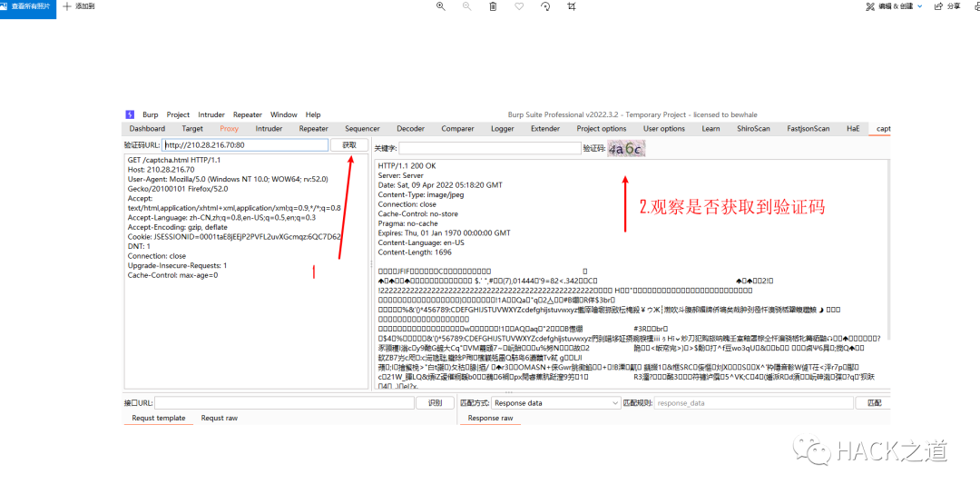Viewport: 980px width, 494px height.
Task: Click the 匹配 button
Action: tap(873, 403)
